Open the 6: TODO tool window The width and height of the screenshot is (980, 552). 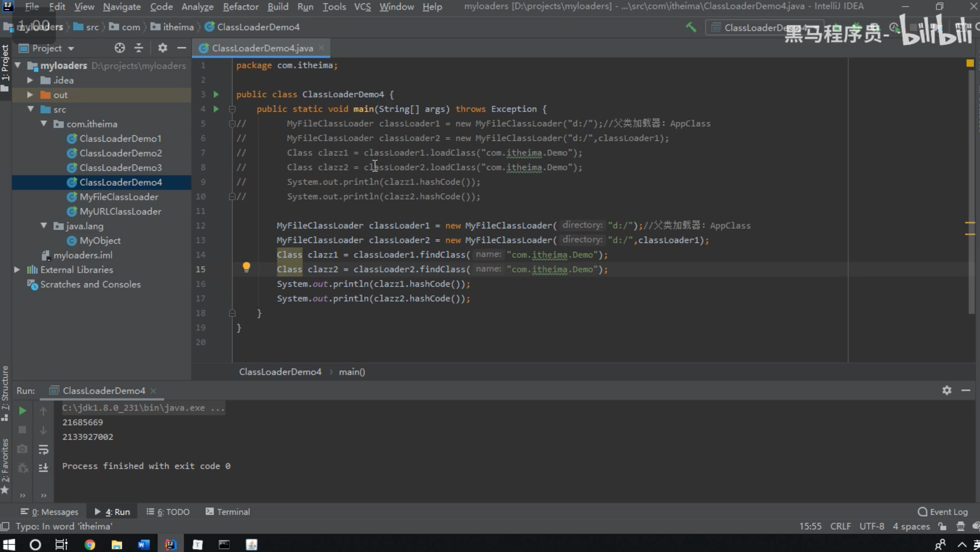coord(168,512)
